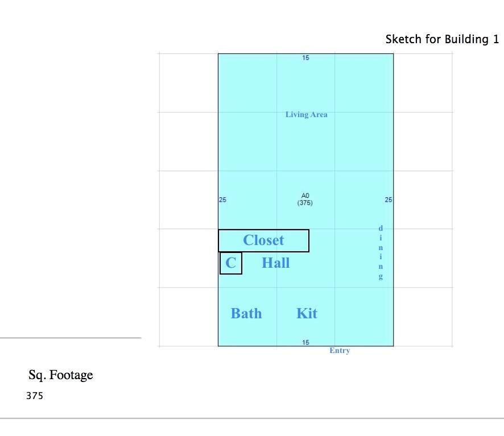Select the Bath label
Viewport: 504px width, 436px height.
click(x=246, y=313)
